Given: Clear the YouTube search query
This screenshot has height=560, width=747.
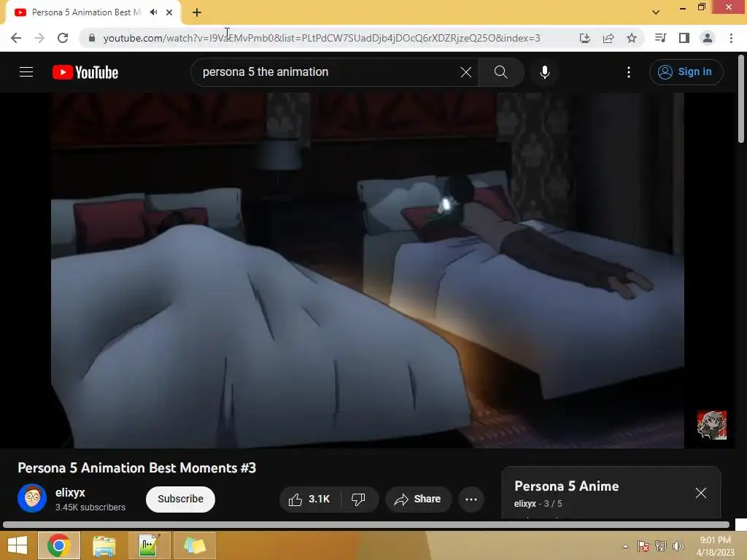Looking at the screenshot, I should coord(466,72).
